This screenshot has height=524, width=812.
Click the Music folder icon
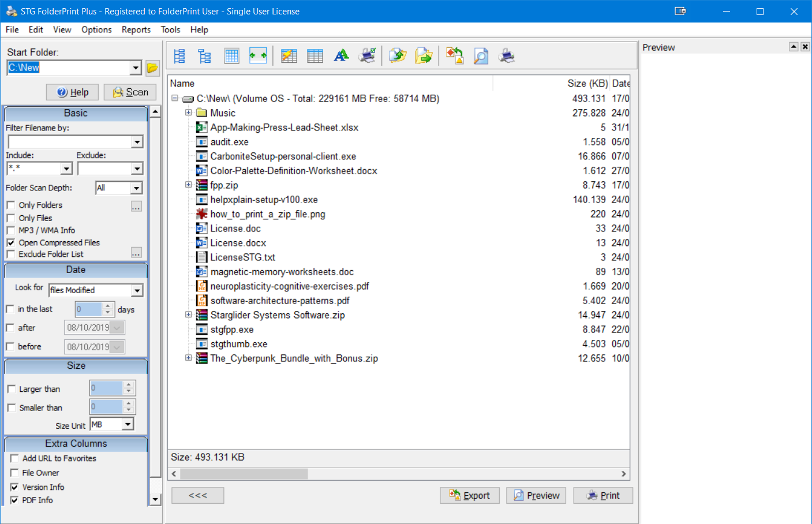[x=201, y=113]
